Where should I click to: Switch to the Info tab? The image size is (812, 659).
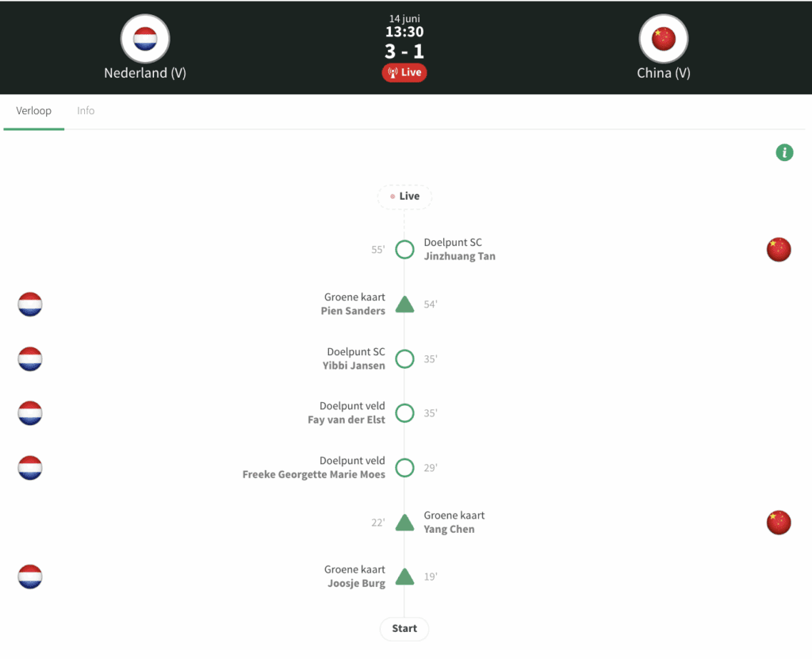click(86, 111)
